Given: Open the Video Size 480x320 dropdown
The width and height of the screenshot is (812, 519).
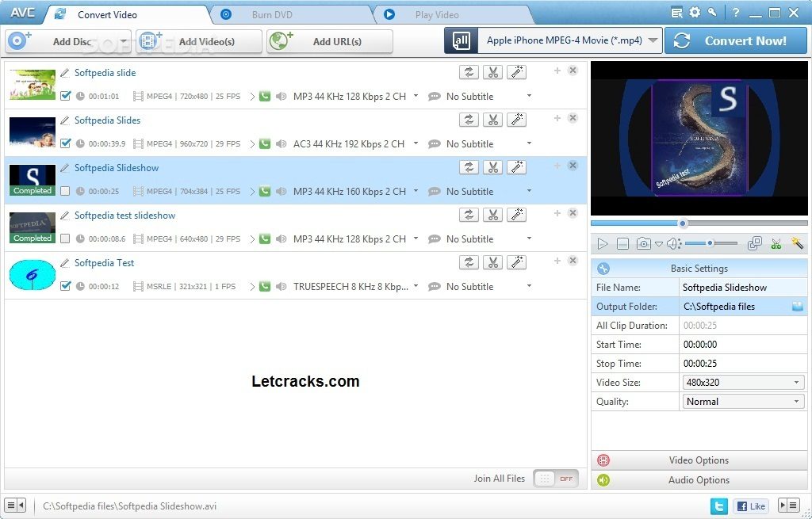Looking at the screenshot, I should (743, 383).
